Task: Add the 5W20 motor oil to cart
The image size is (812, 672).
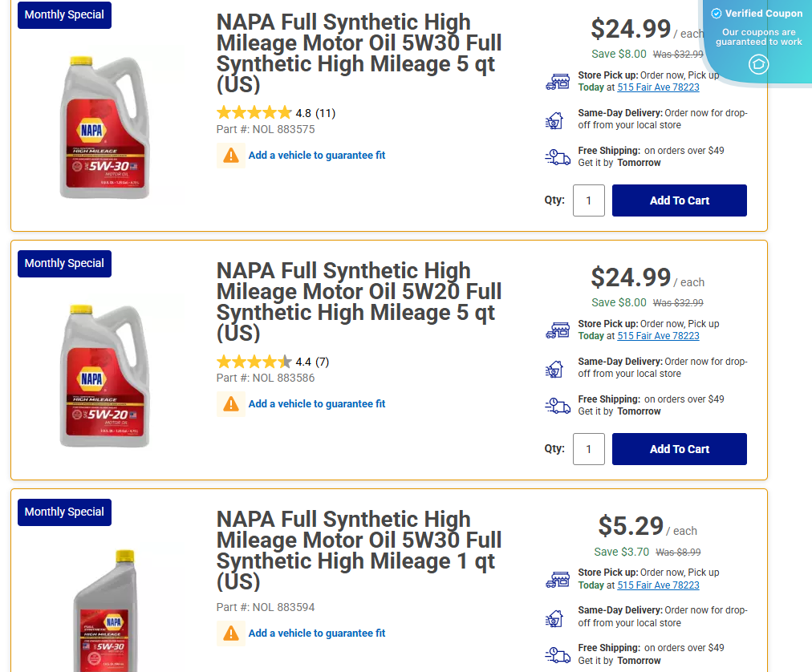Action: tap(679, 448)
